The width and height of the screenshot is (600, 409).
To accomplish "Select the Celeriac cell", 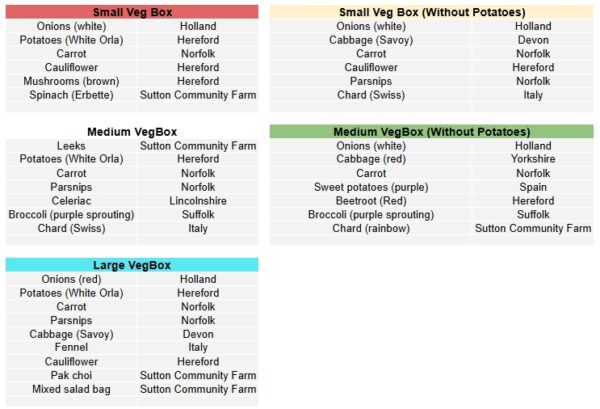I will [x=71, y=200].
